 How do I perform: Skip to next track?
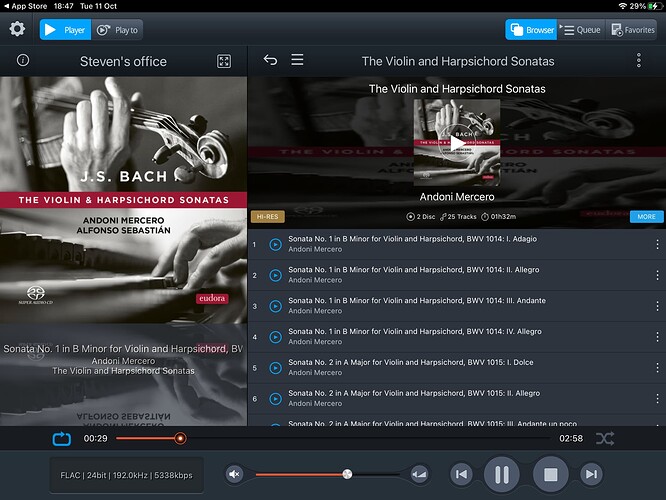pyautogui.click(x=591, y=474)
